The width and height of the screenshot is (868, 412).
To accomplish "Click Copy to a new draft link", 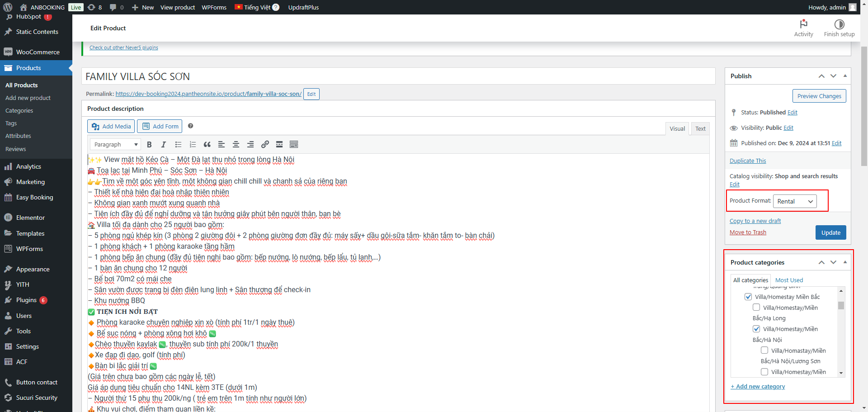I will coord(755,221).
